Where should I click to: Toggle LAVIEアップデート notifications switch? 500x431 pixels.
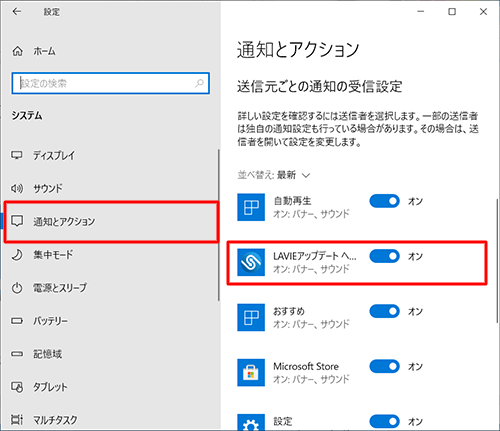click(x=384, y=256)
